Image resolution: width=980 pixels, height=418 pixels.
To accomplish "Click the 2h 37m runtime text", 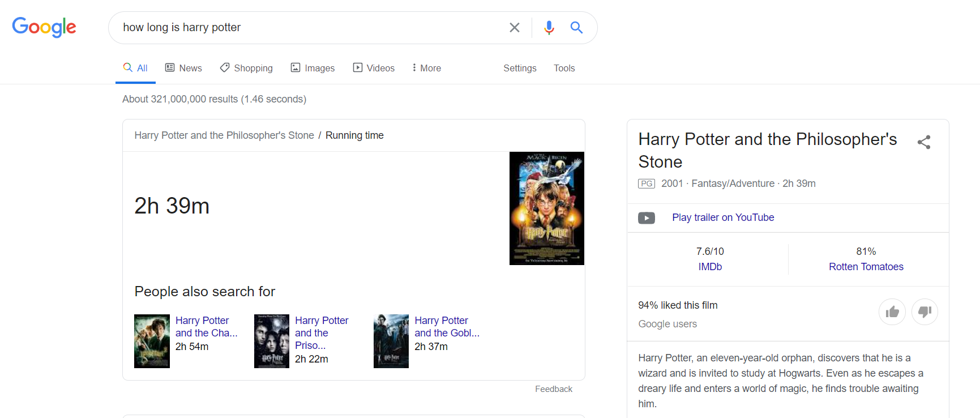I will coord(431,347).
